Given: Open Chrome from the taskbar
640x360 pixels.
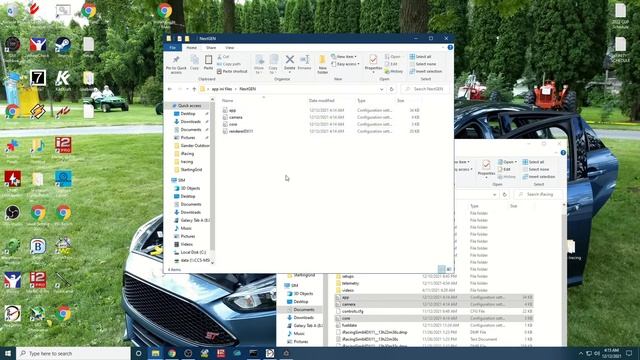Looking at the screenshot, I should tap(172, 353).
